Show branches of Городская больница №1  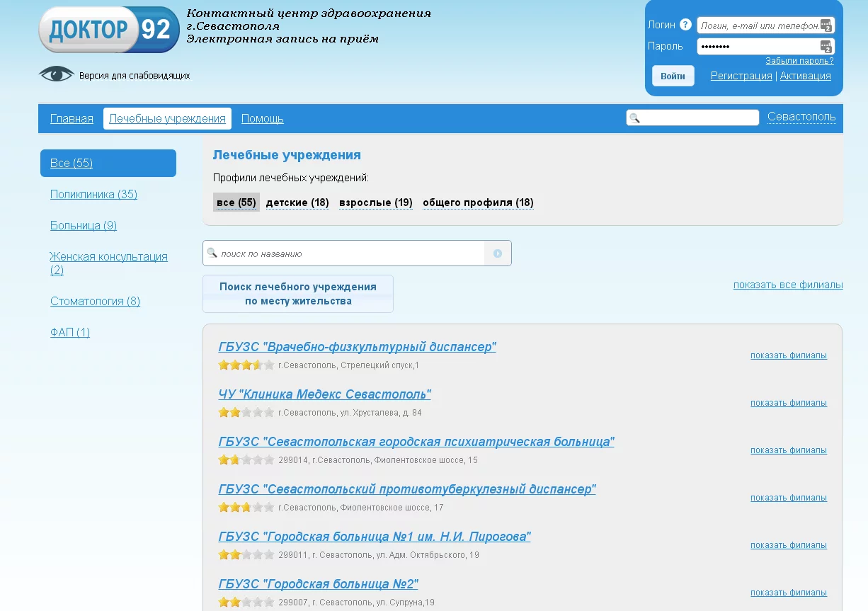[789, 545]
